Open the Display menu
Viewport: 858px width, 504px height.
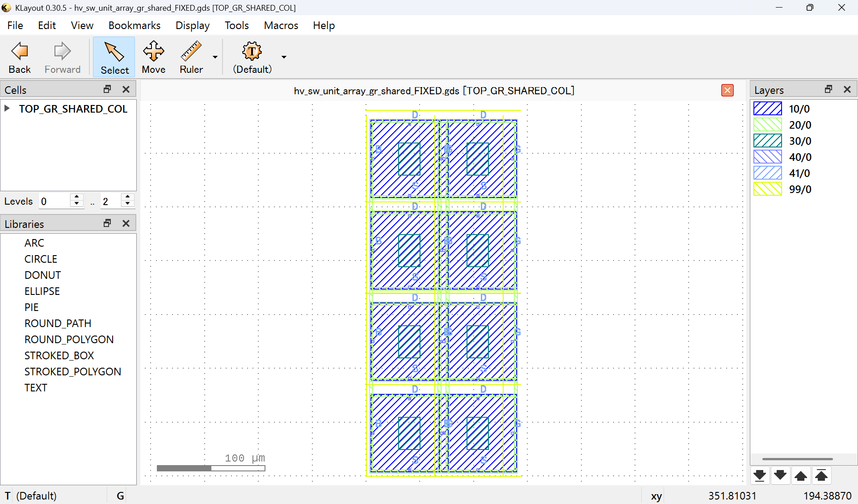point(192,25)
